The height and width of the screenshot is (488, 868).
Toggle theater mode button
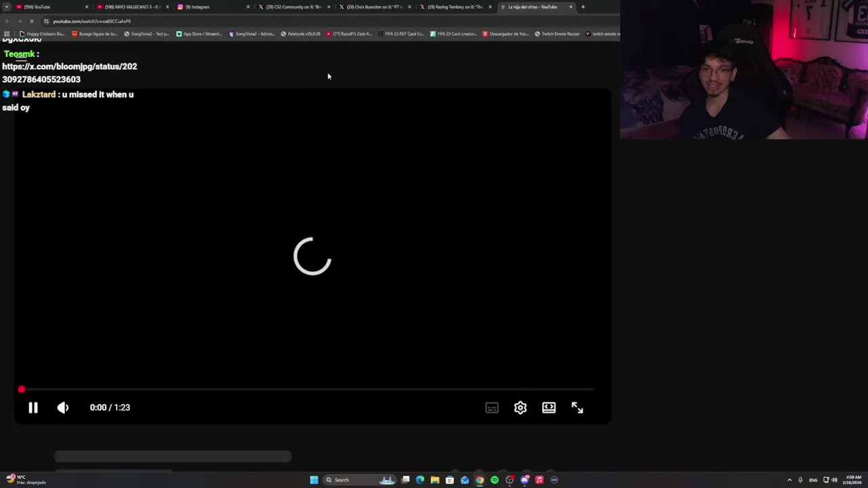[x=549, y=407]
